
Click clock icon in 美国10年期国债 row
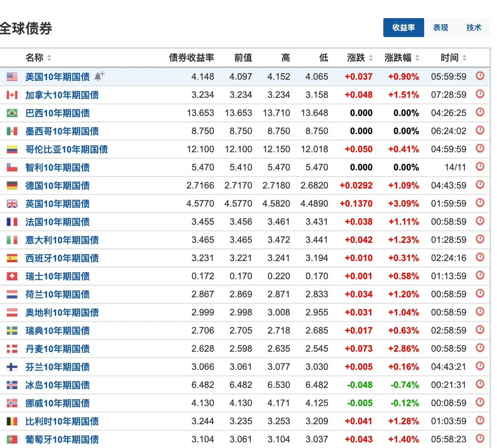pyautogui.click(x=480, y=76)
